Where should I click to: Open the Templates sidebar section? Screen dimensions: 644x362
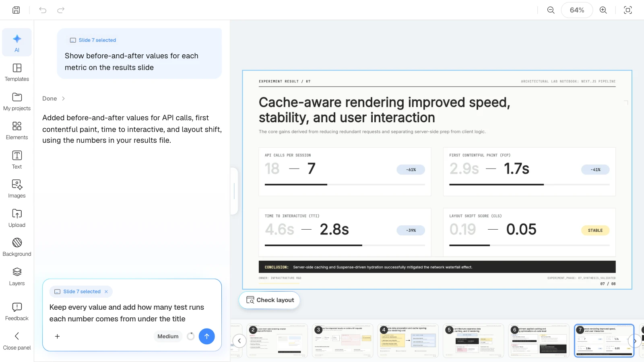point(17,72)
